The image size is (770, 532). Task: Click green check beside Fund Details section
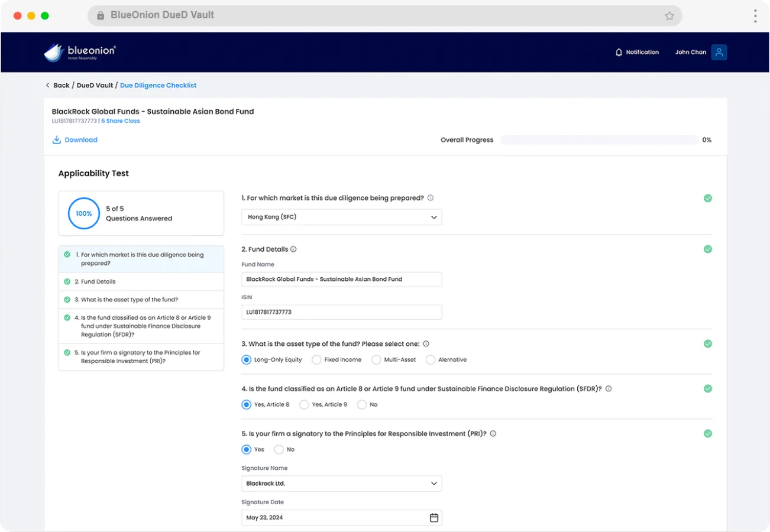(x=708, y=249)
